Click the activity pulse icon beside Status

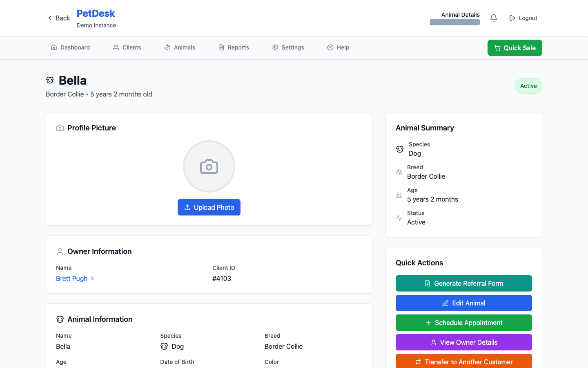[399, 218]
